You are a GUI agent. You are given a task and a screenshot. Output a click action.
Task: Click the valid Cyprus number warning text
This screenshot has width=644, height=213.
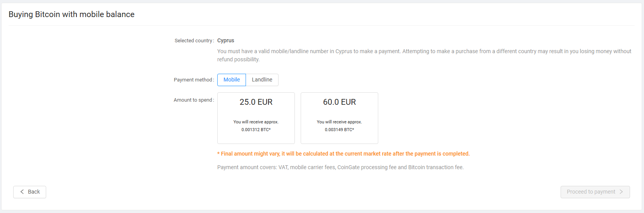pos(424,55)
